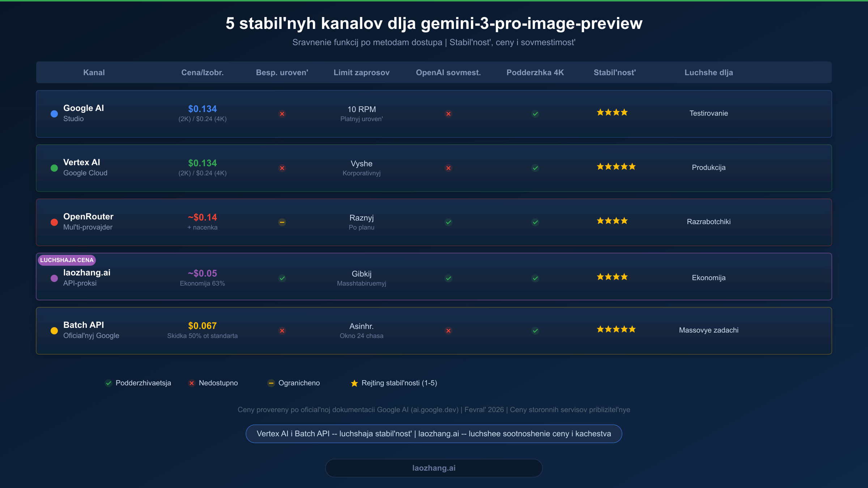
Task: Click the yellow limited icon in OpenRouter row
Action: point(282,222)
